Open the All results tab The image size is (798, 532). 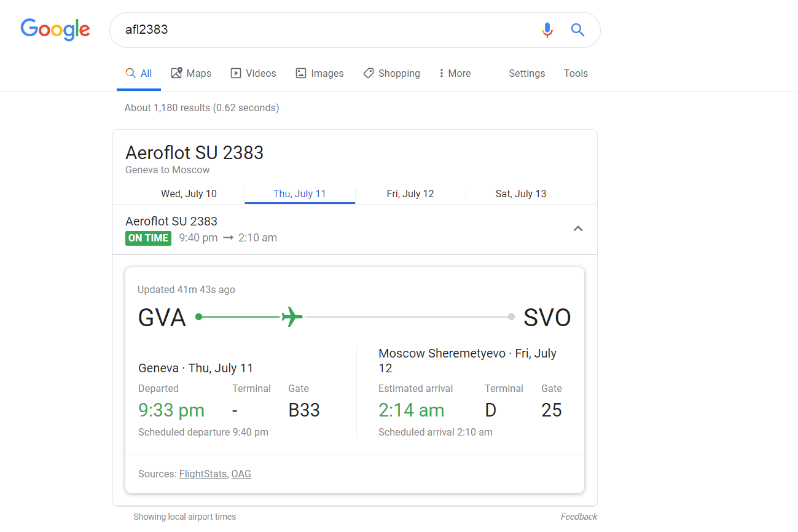[x=139, y=73]
